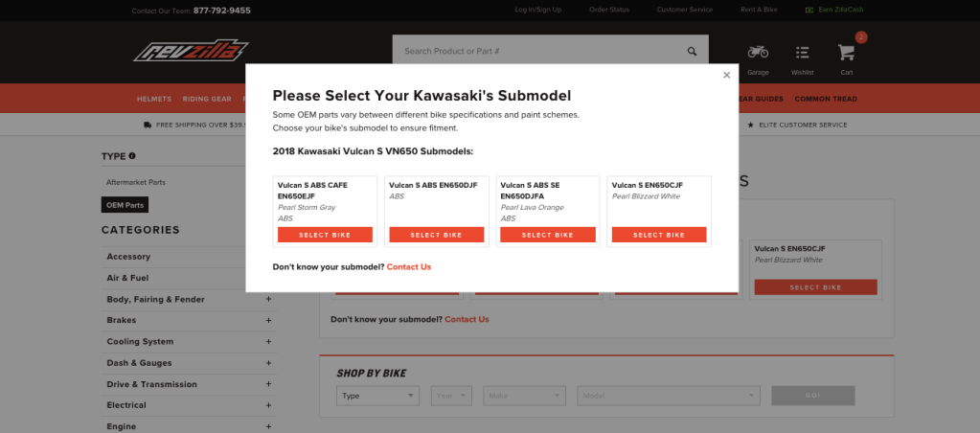
Task: Open the shopping Cart icon
Action: pos(846,53)
